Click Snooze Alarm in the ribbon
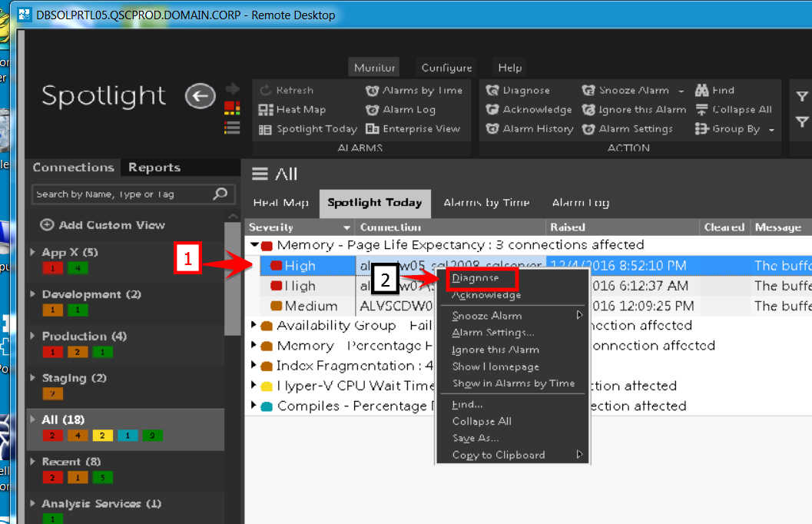The width and height of the screenshot is (812, 524). click(625, 90)
